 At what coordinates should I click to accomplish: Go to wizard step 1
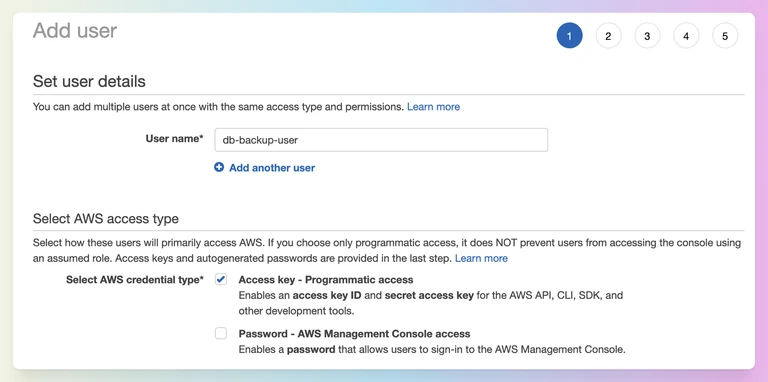[x=569, y=36]
